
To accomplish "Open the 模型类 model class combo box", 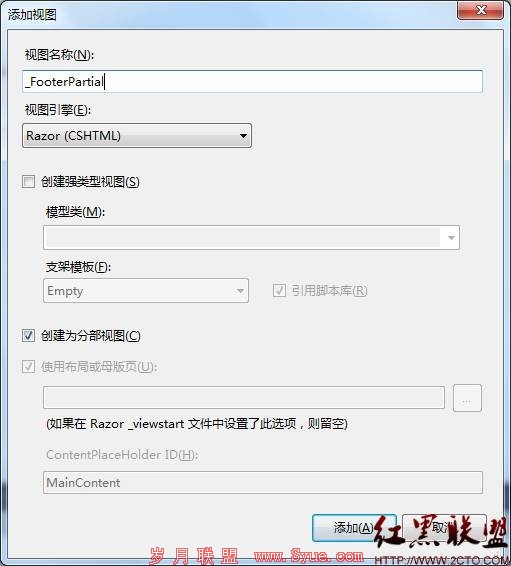I will tap(251, 238).
